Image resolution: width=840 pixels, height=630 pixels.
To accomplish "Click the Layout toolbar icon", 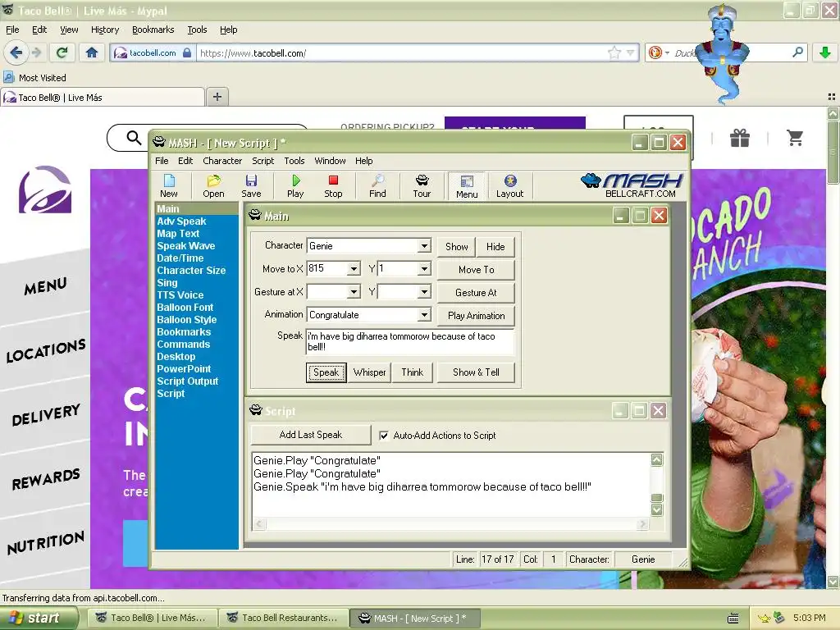I will click(509, 186).
